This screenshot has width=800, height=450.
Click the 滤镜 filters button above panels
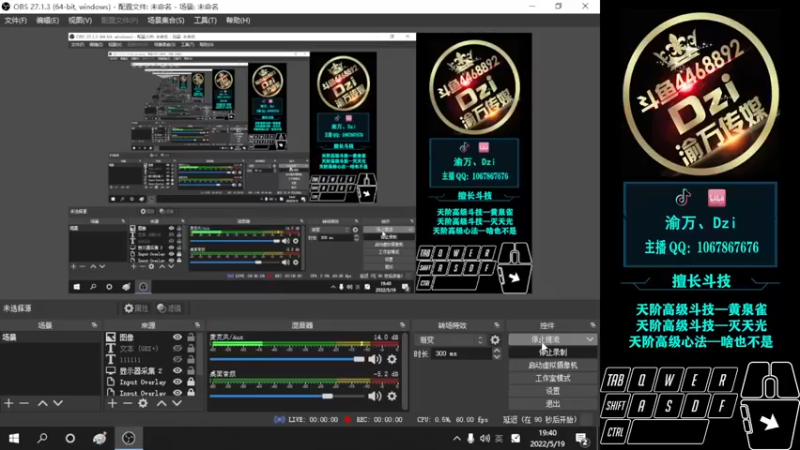169,308
